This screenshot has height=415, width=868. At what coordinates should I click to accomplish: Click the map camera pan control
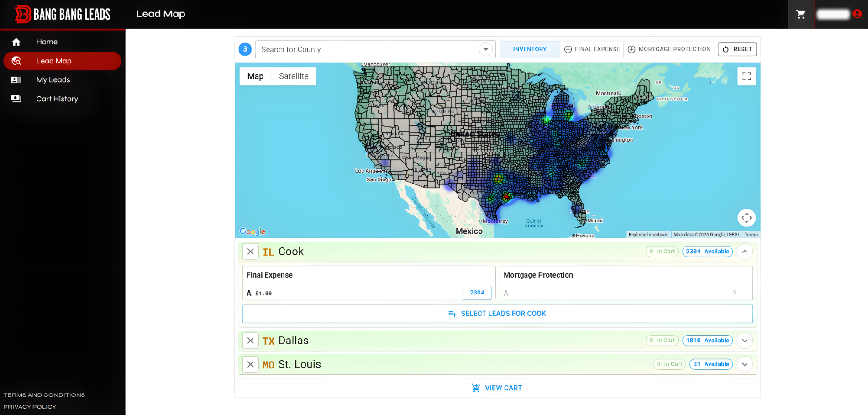pos(746,218)
